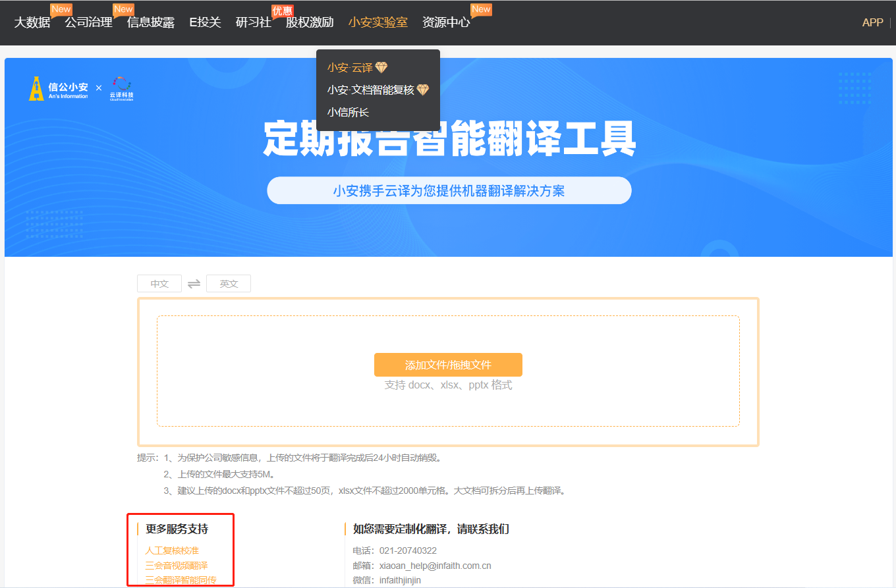896x588 pixels.
Task: Click the 小安携手云译 slogan banner
Action: [x=449, y=191]
